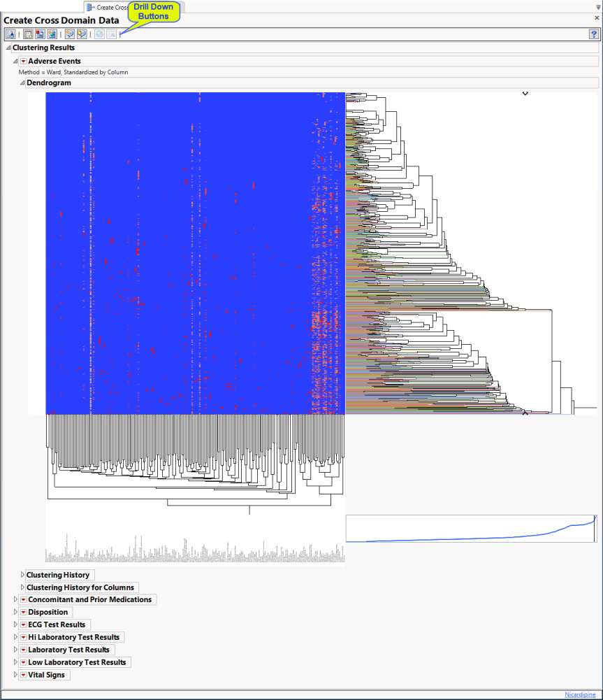Expand the Clustering History section
Image resolution: width=603 pixels, height=700 pixels.
[x=22, y=575]
